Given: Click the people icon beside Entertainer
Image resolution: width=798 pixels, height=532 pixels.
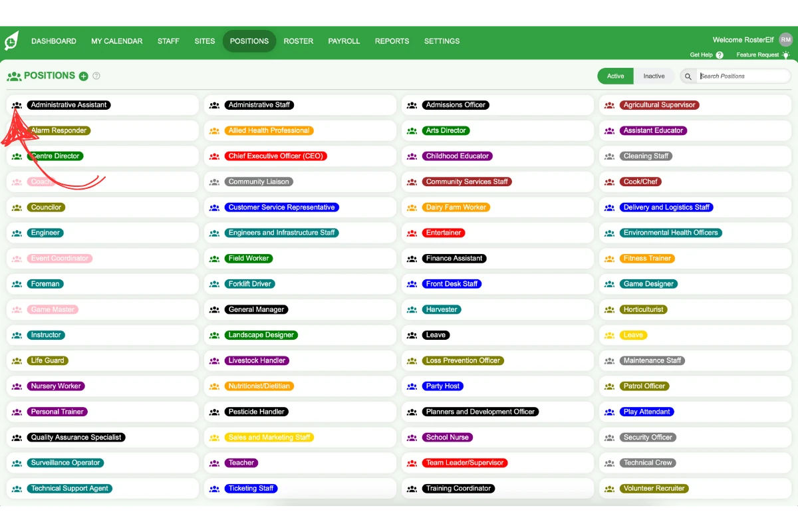Looking at the screenshot, I should pyautogui.click(x=412, y=233).
